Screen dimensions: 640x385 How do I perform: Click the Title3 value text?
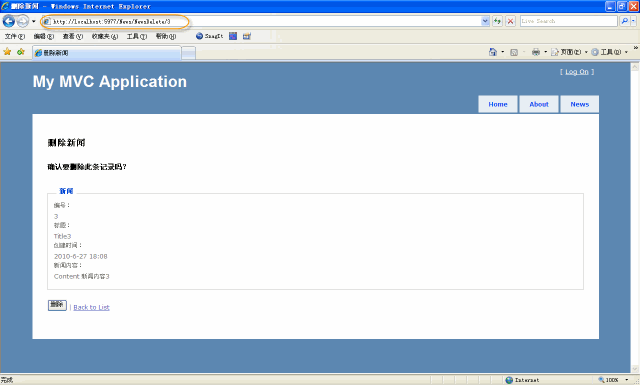coord(62,236)
